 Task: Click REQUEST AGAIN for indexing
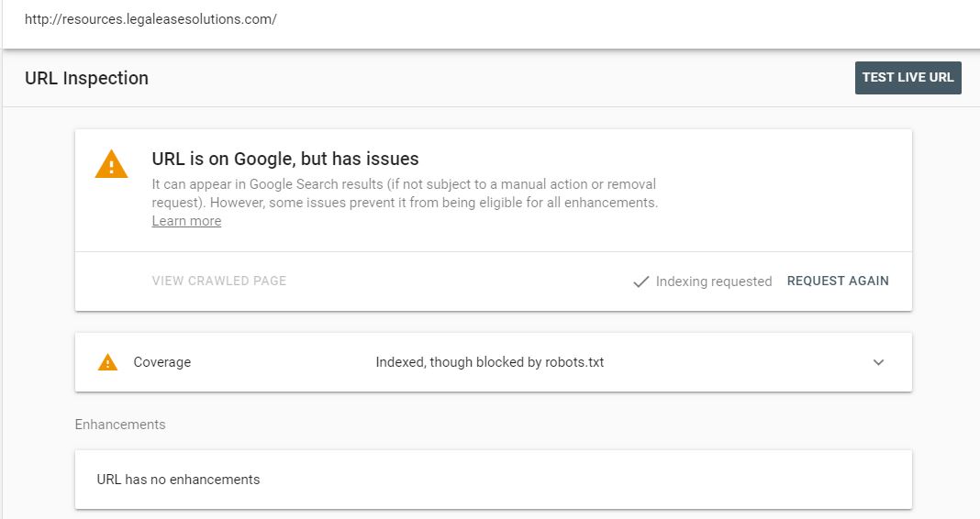point(838,281)
